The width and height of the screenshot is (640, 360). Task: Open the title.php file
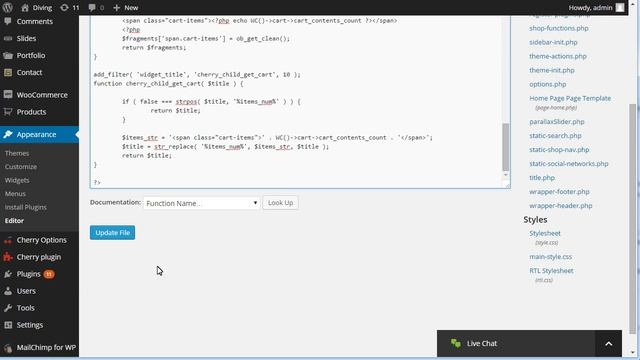coord(542,178)
